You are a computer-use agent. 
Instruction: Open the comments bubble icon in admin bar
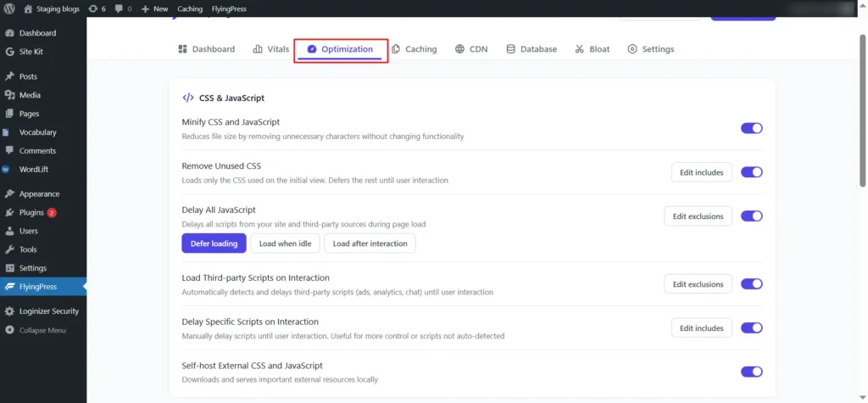point(119,8)
